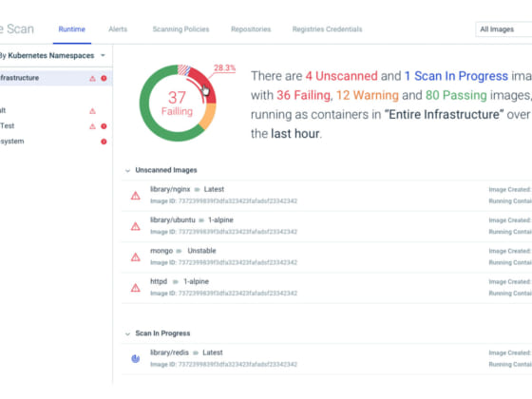Click the Latest tag of library/redis
Viewport: 532px width, 399px height.
coord(213,352)
